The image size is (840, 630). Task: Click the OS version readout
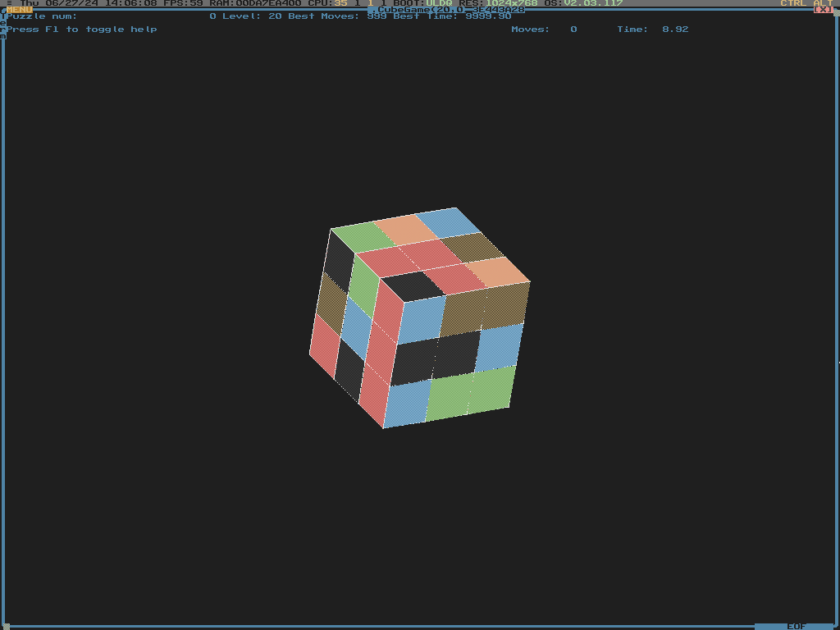[583, 3]
